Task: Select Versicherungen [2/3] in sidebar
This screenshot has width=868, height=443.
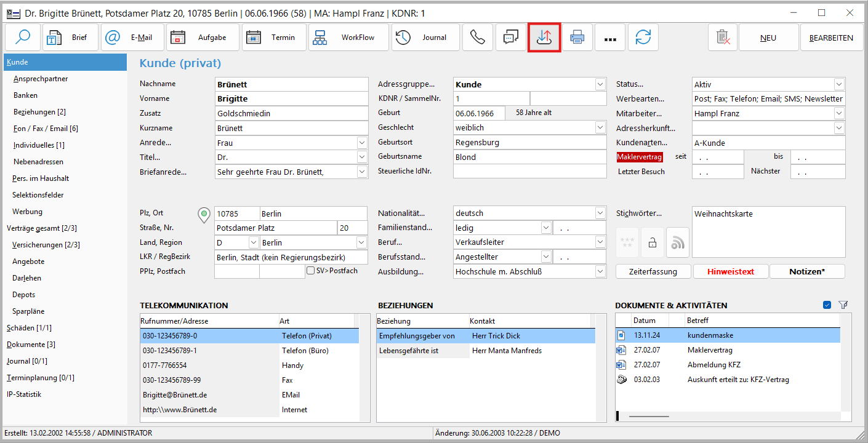Action: [x=46, y=245]
